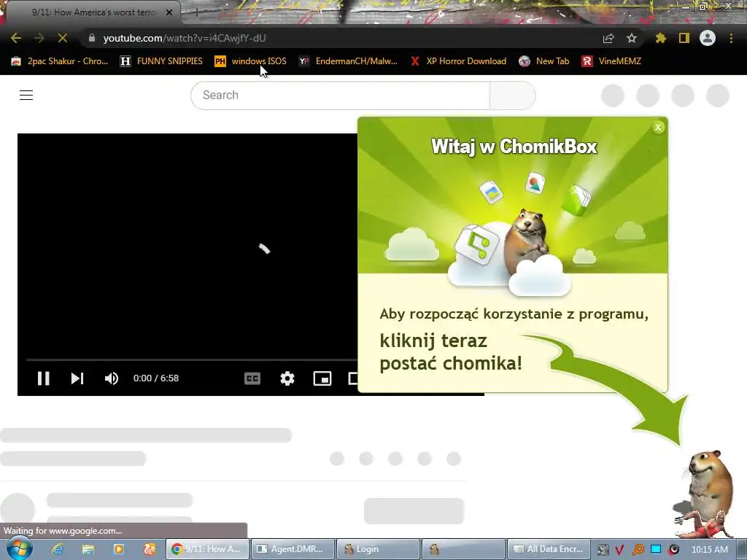Open video settings gear
747x560 pixels.
click(287, 378)
